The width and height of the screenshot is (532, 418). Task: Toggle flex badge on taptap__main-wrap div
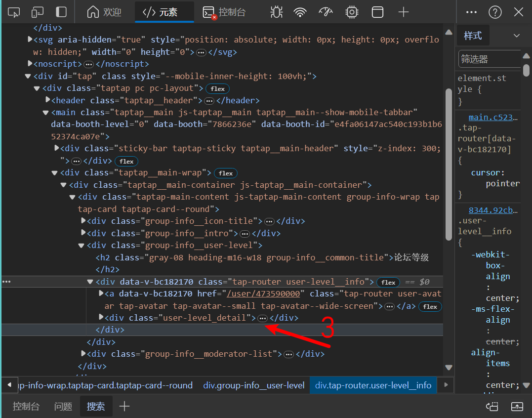[226, 173]
